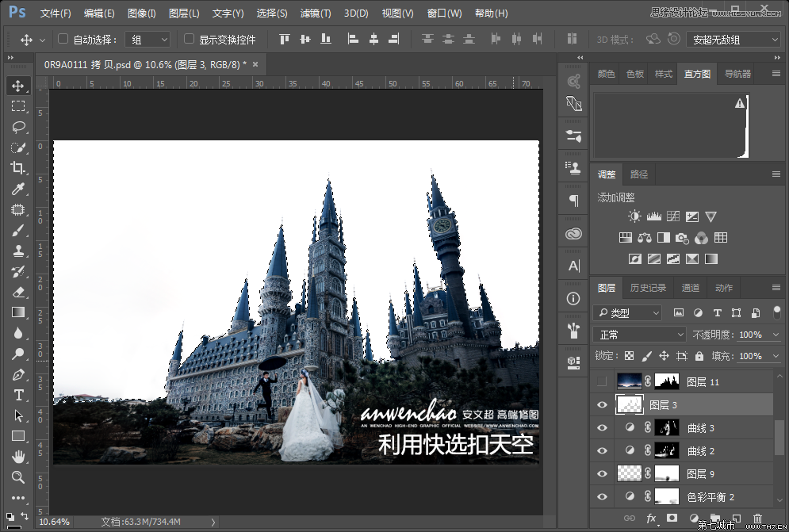
Task: Hide 色彩平衡 2 layer eye icon
Action: click(x=602, y=497)
